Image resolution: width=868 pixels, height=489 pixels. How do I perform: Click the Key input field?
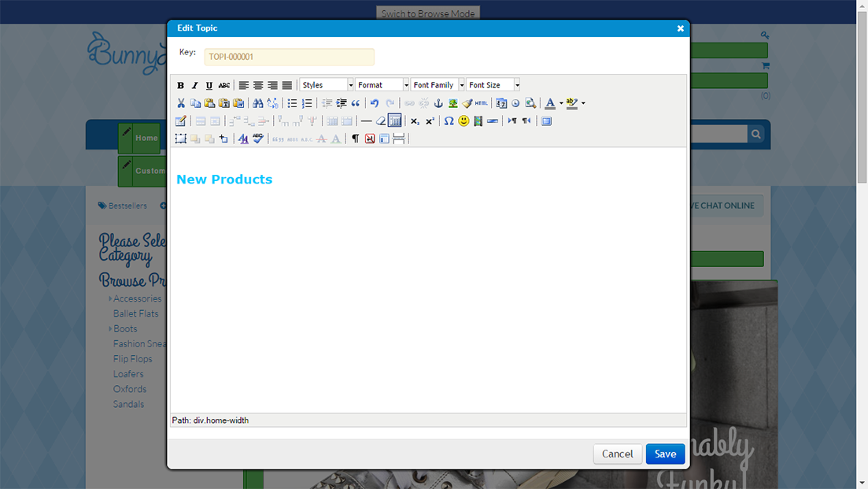289,57
